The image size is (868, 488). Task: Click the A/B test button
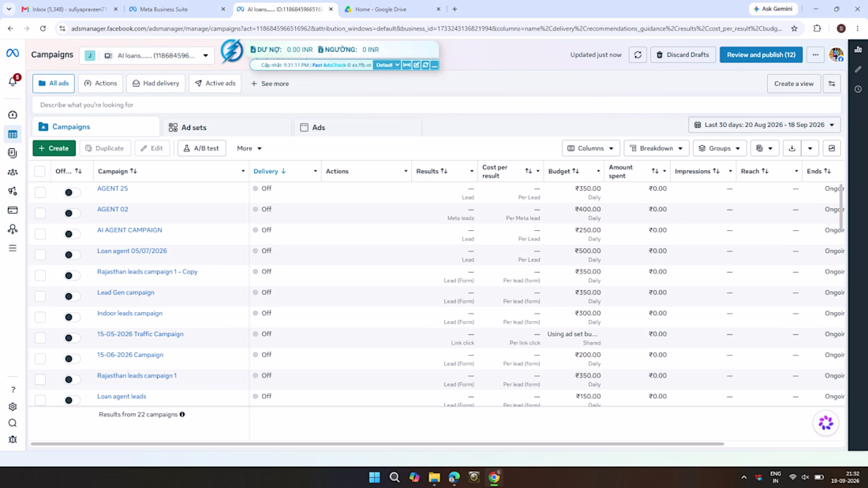201,148
